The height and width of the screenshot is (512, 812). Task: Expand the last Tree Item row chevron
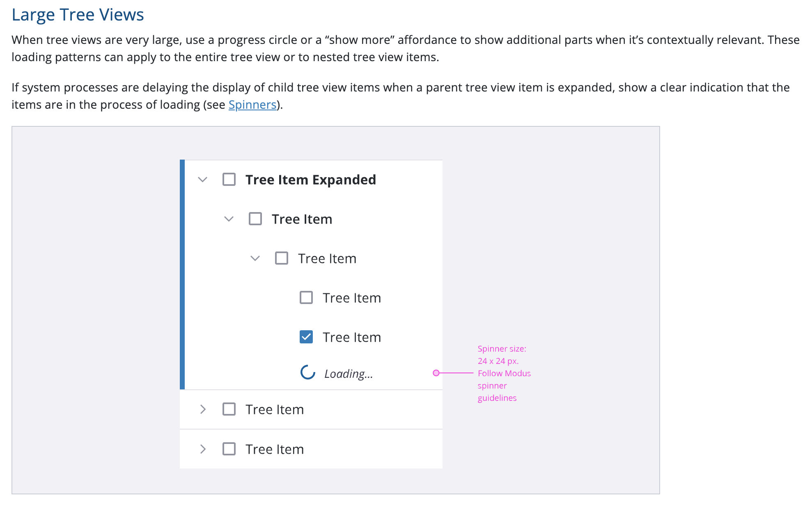click(x=203, y=449)
